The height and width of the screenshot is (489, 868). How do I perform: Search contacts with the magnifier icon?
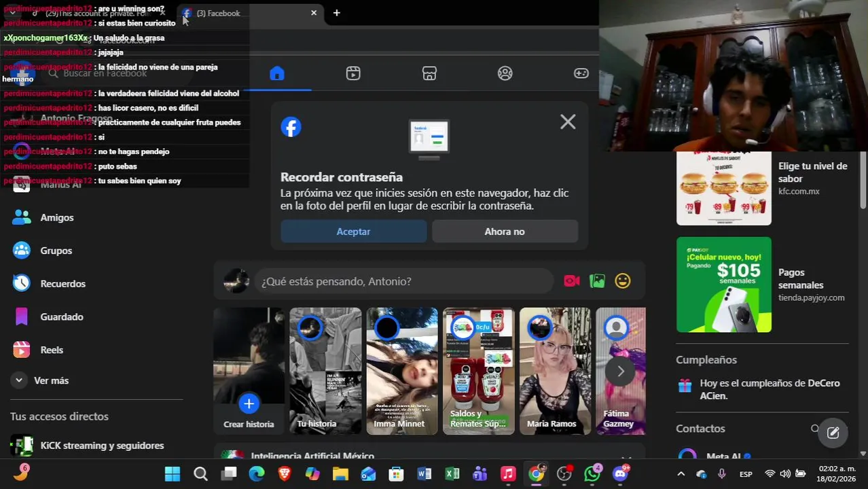[815, 429]
